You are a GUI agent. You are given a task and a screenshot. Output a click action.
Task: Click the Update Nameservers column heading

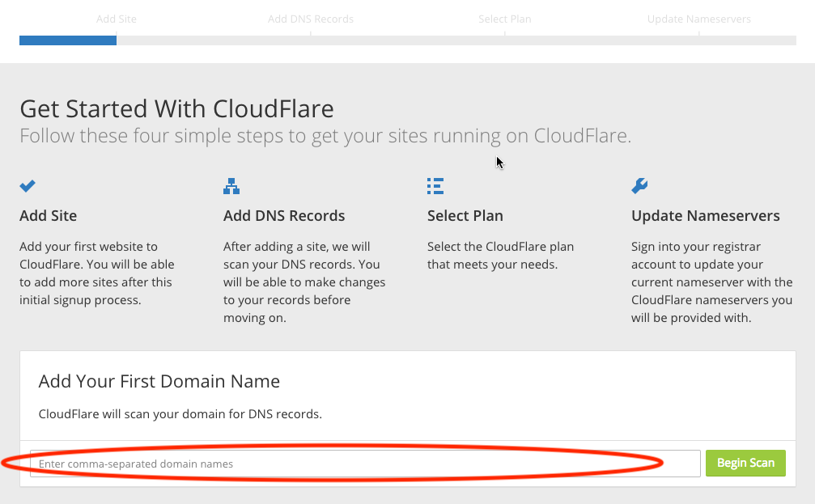[x=705, y=216]
